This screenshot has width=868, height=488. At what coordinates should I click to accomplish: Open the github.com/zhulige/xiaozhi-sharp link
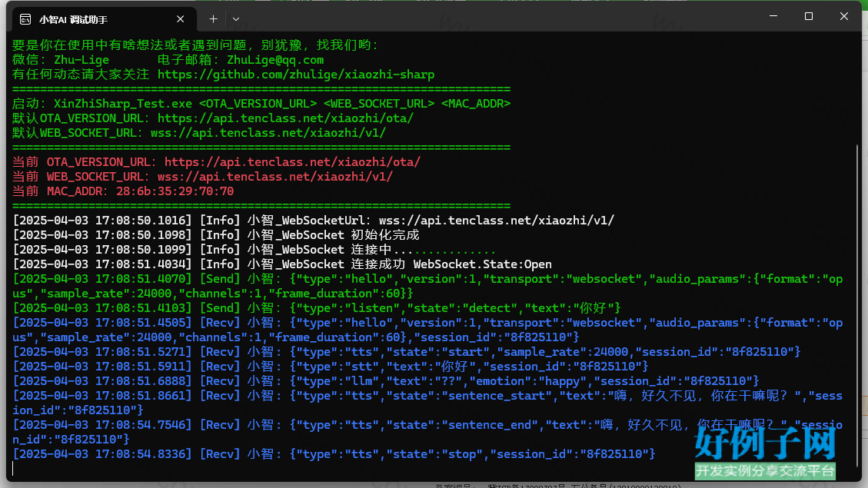point(295,74)
